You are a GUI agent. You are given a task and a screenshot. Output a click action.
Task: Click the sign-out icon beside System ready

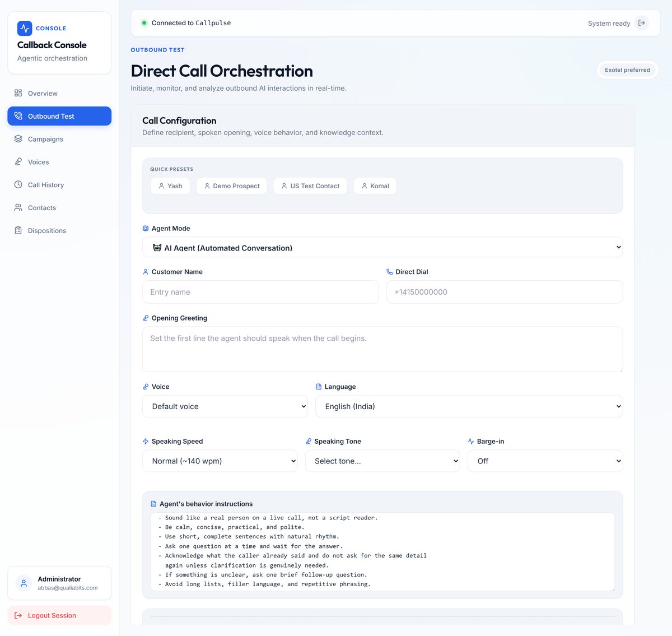tap(642, 23)
